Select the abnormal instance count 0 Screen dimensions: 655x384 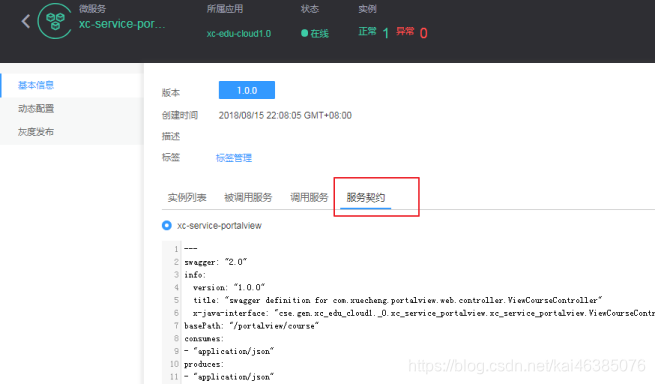pyautogui.click(x=424, y=33)
